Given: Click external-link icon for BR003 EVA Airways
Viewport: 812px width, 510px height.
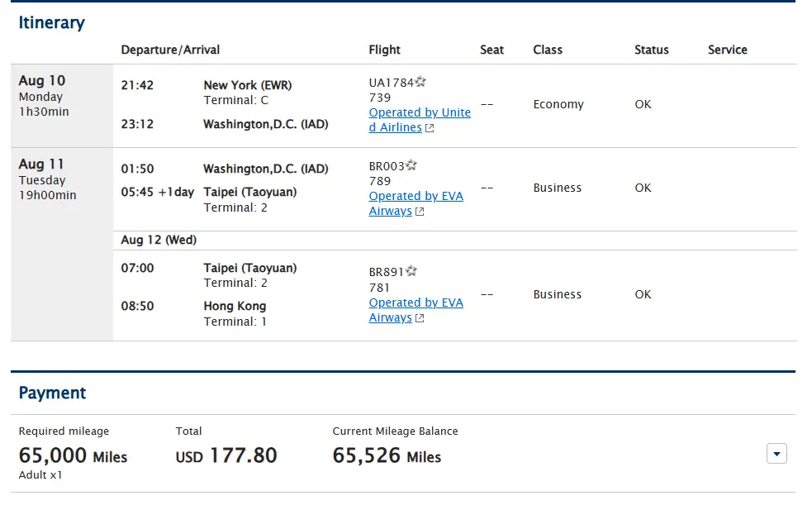Looking at the screenshot, I should [420, 212].
